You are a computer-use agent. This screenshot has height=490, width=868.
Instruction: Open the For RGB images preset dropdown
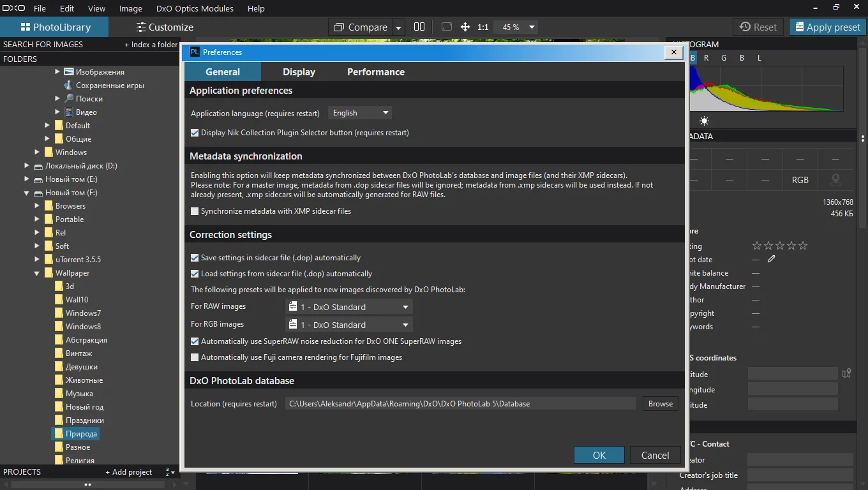pyautogui.click(x=348, y=325)
